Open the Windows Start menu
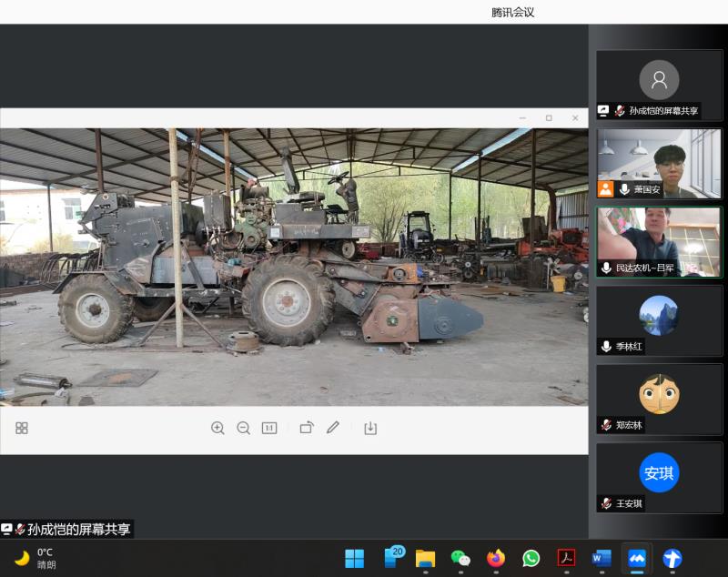The height and width of the screenshot is (577, 728). pyautogui.click(x=355, y=558)
